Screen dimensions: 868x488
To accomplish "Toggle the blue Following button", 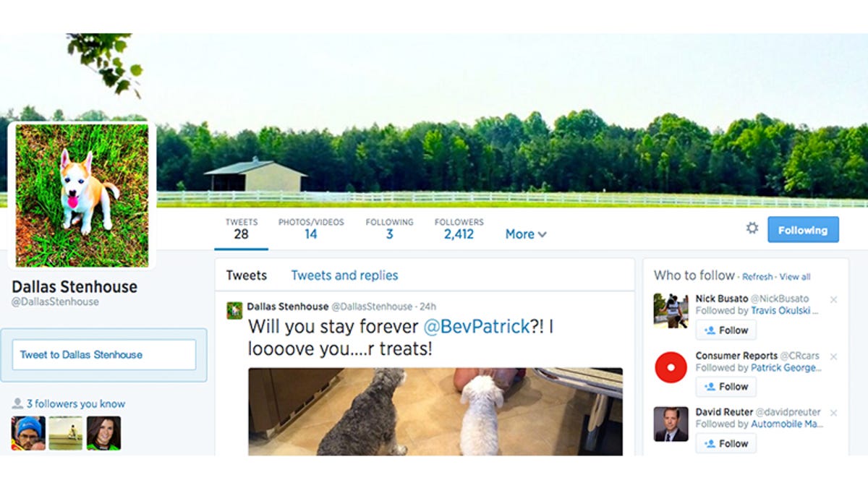I will pos(803,230).
